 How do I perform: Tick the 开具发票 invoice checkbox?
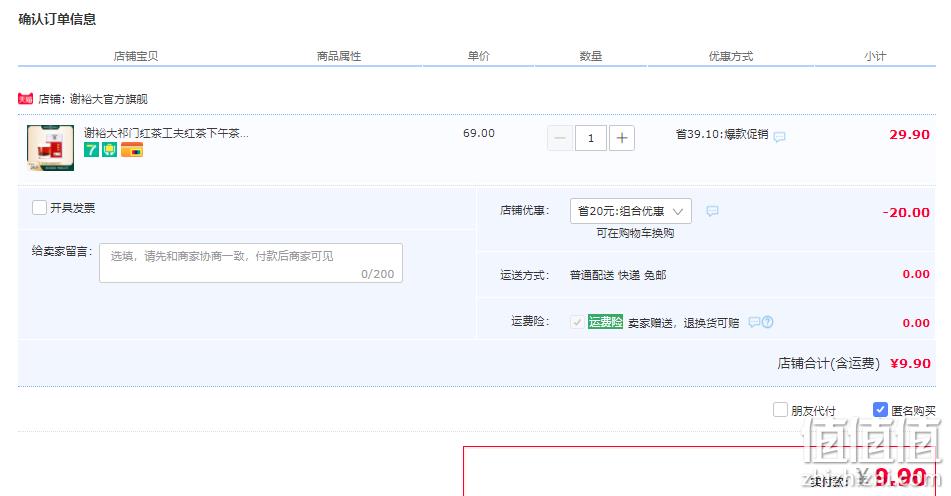tap(39, 207)
